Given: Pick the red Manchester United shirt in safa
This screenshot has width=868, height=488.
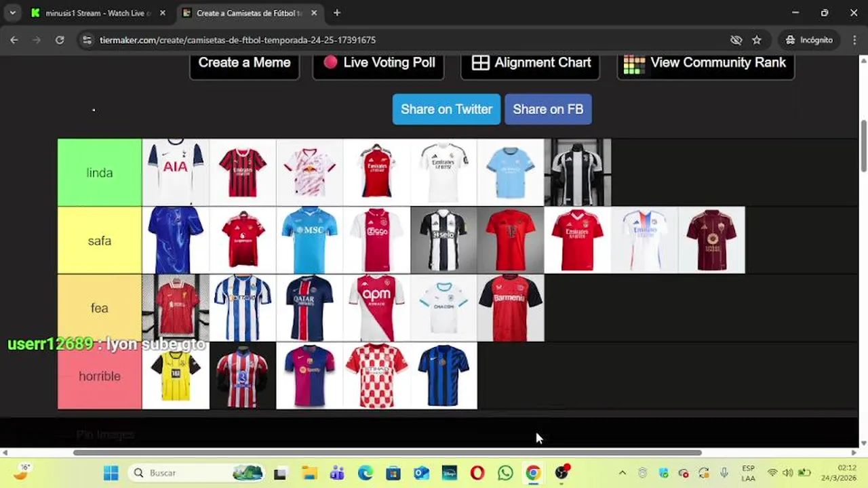Looking at the screenshot, I should click(x=243, y=240).
